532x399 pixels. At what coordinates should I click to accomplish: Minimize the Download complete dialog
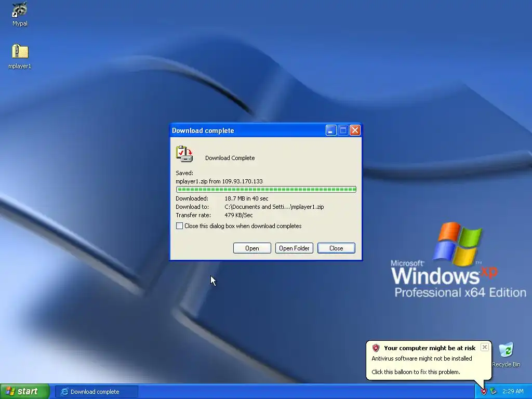[x=331, y=130]
